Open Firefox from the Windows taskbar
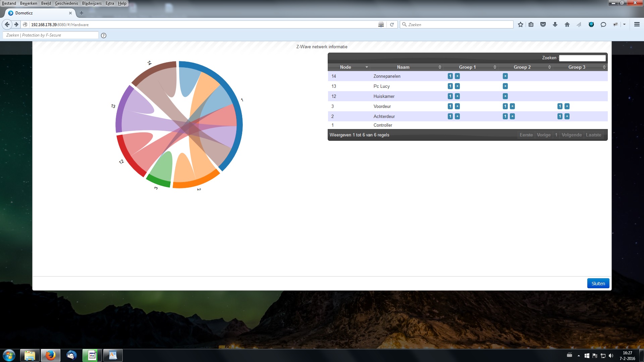The image size is (644, 362). 51,355
